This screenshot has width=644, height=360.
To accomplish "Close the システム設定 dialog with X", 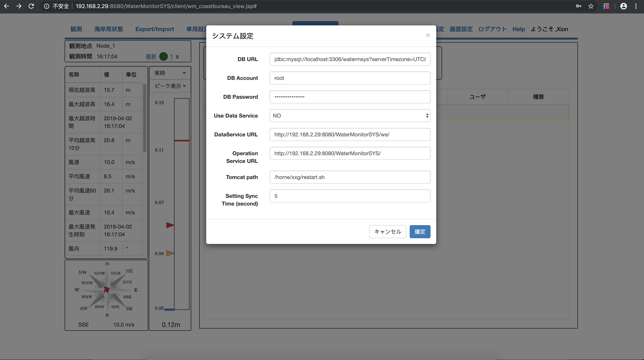I will pyautogui.click(x=428, y=35).
